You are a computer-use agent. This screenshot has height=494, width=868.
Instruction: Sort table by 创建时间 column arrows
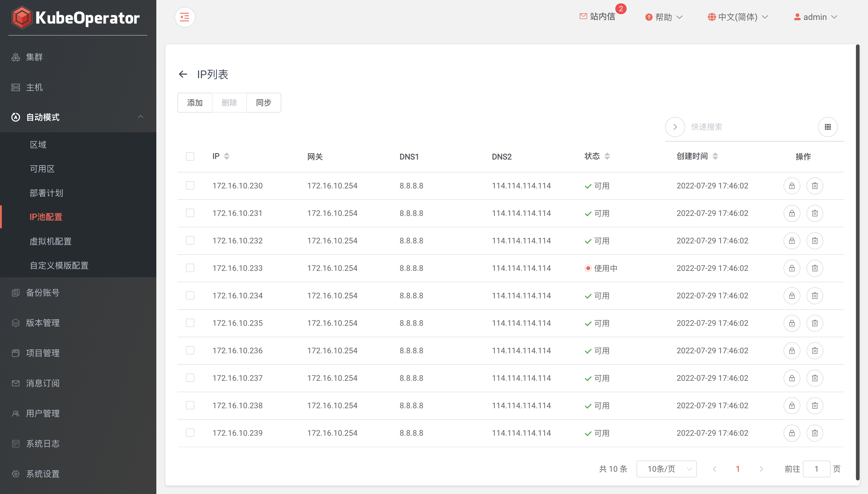click(715, 156)
